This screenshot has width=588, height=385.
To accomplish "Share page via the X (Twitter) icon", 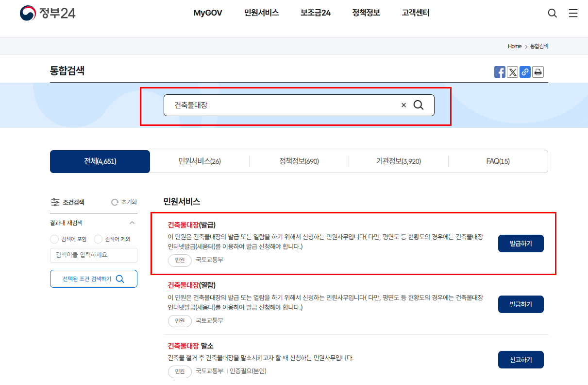I will tap(513, 71).
